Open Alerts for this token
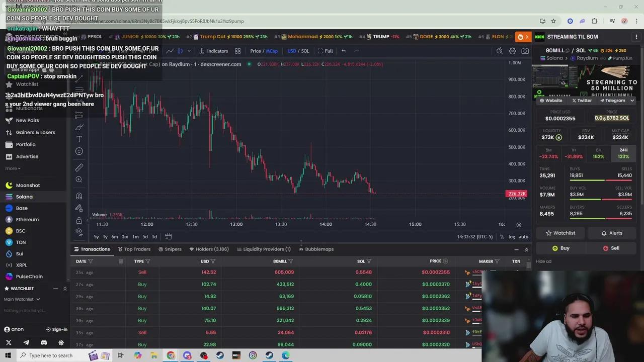This screenshot has height=362, width=644. tap(612, 233)
